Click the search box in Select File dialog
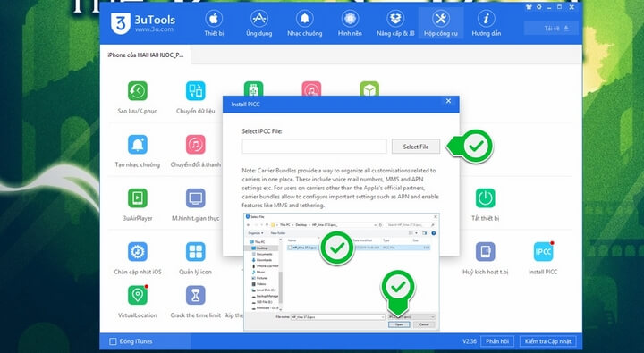 [411, 225]
